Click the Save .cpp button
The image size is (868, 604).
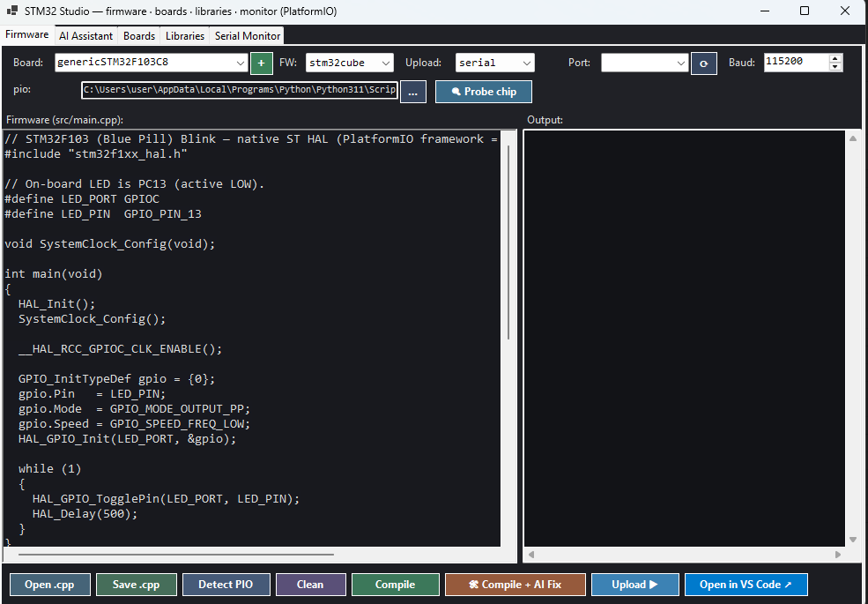[x=137, y=585]
